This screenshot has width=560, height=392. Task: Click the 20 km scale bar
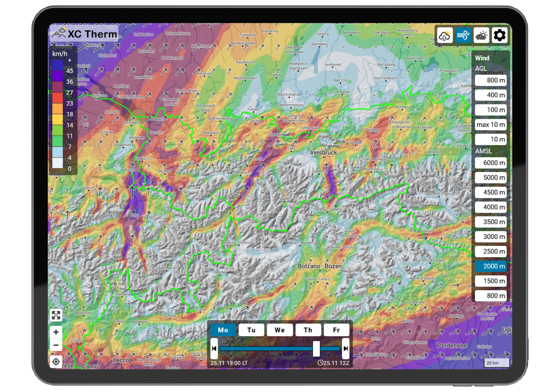(497, 363)
